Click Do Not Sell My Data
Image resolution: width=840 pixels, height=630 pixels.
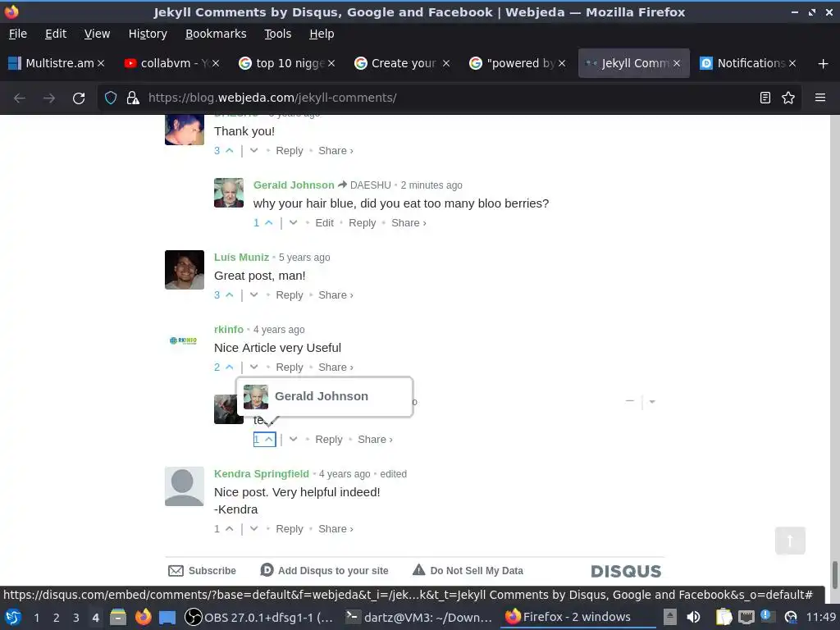(468, 571)
